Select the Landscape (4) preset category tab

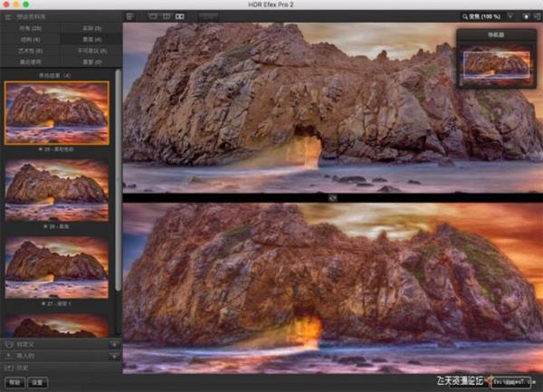pos(90,40)
